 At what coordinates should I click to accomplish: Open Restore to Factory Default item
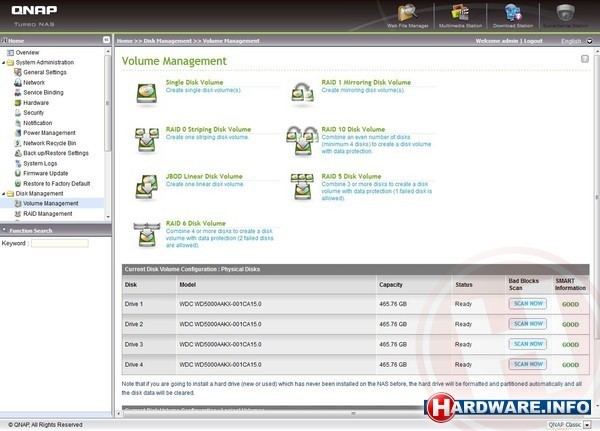click(57, 183)
